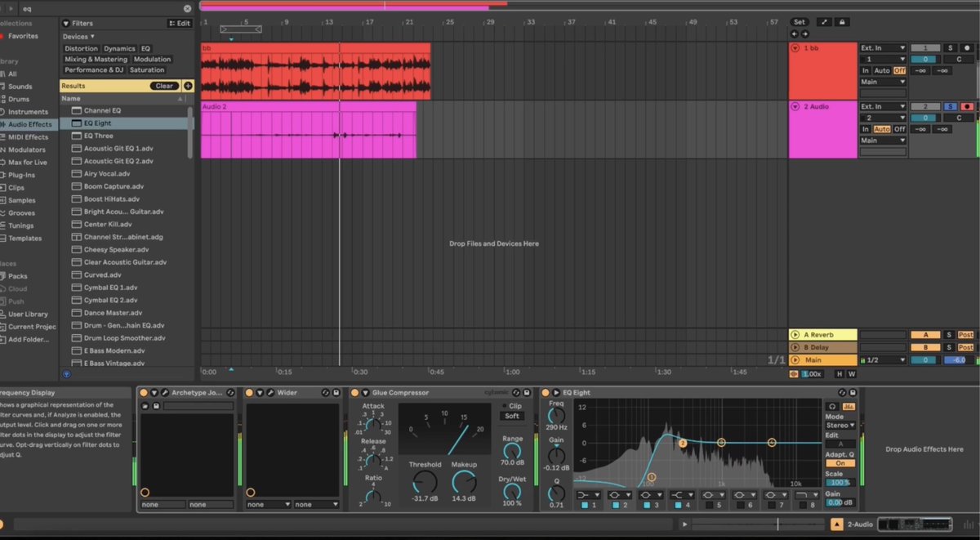Go to previous locator with the left arrow
This screenshot has height=540, width=980.
coord(794,34)
